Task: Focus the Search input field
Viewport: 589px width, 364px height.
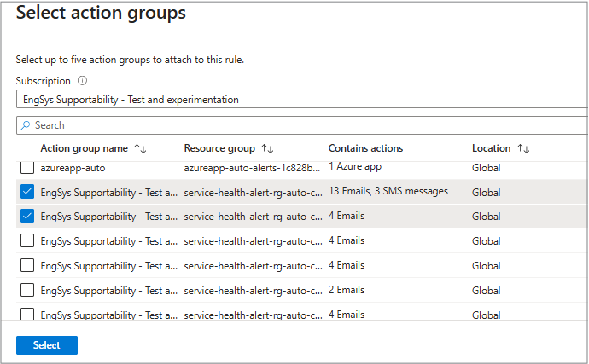Action: coord(307,125)
